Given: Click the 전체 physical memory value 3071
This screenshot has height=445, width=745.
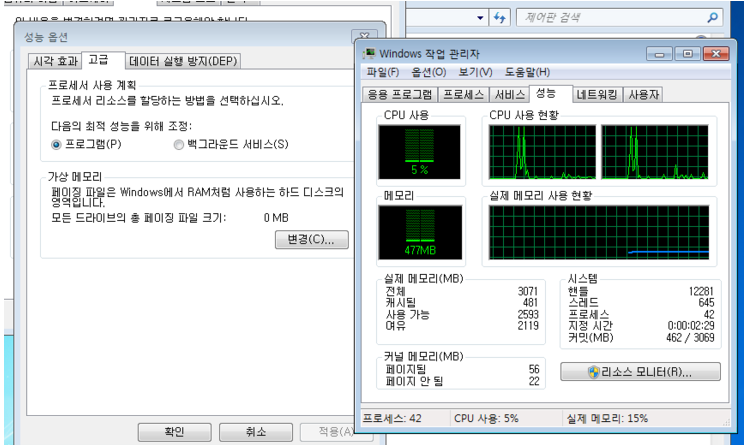Looking at the screenshot, I should [527, 291].
